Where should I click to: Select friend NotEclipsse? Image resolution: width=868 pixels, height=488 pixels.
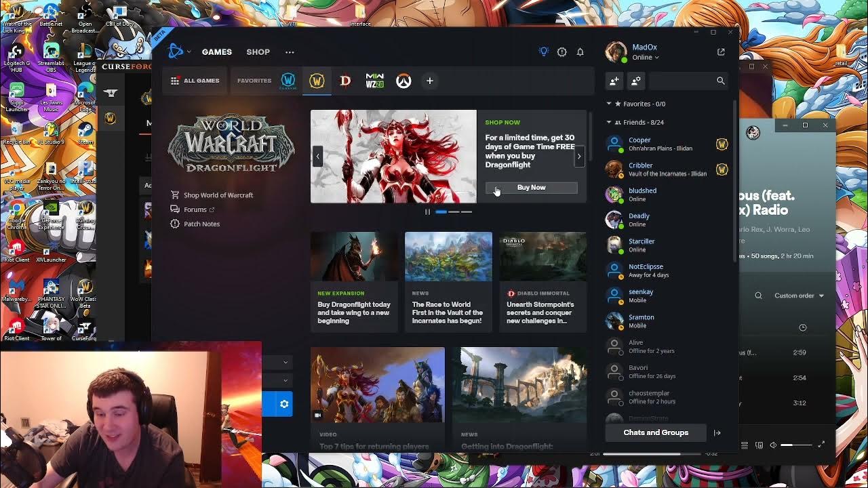coord(665,270)
